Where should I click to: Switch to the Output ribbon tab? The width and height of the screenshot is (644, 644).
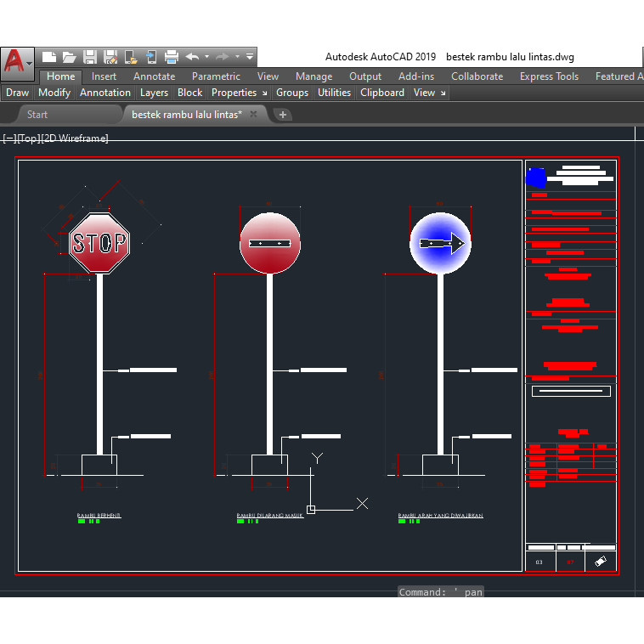[x=365, y=76]
